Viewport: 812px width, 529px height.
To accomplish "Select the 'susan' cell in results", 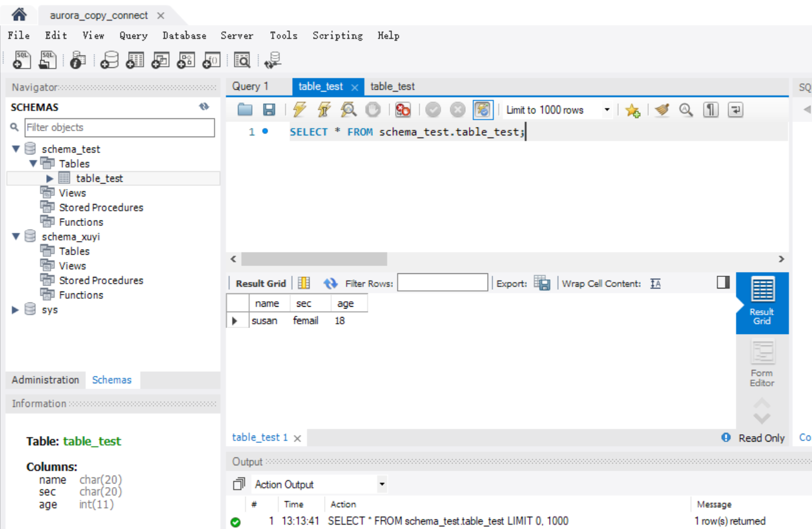I will 265,321.
